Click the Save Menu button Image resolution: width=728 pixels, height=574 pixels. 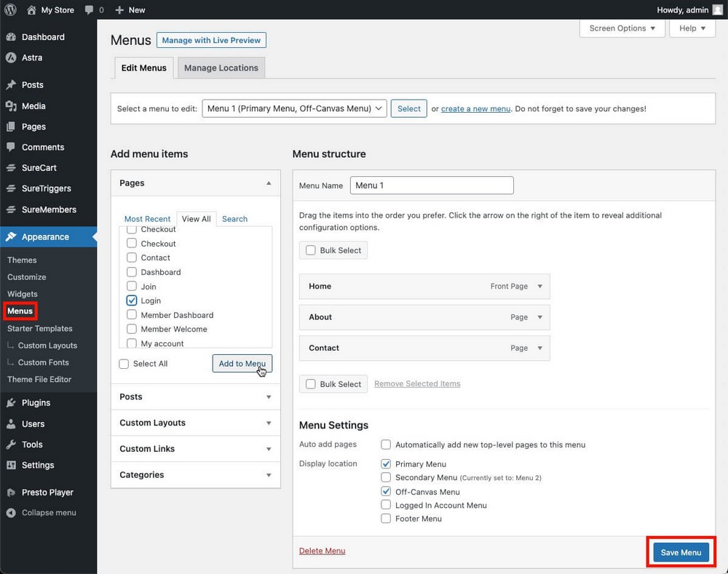coord(681,552)
